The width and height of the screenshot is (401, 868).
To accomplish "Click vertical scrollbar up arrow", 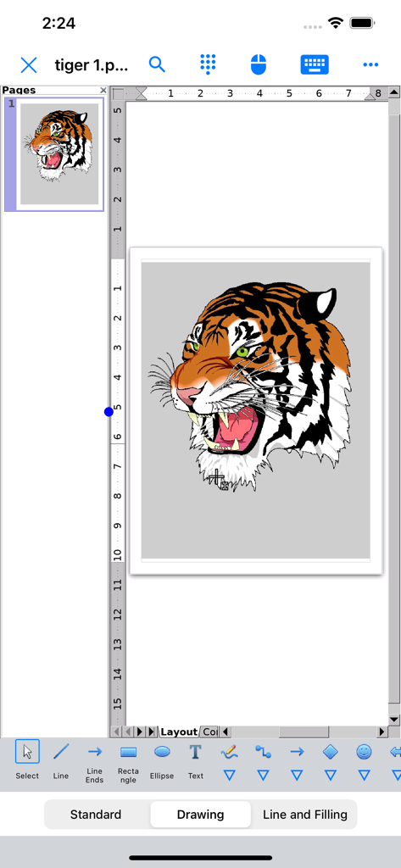I will pyautogui.click(x=394, y=92).
